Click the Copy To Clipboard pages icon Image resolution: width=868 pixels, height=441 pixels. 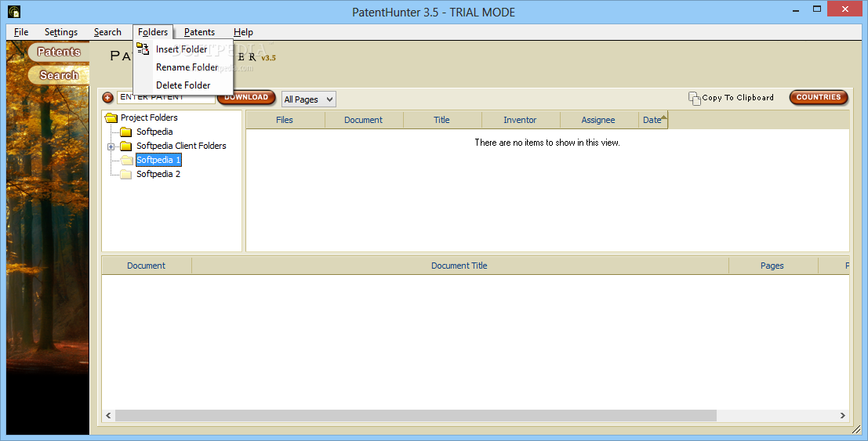tap(694, 98)
